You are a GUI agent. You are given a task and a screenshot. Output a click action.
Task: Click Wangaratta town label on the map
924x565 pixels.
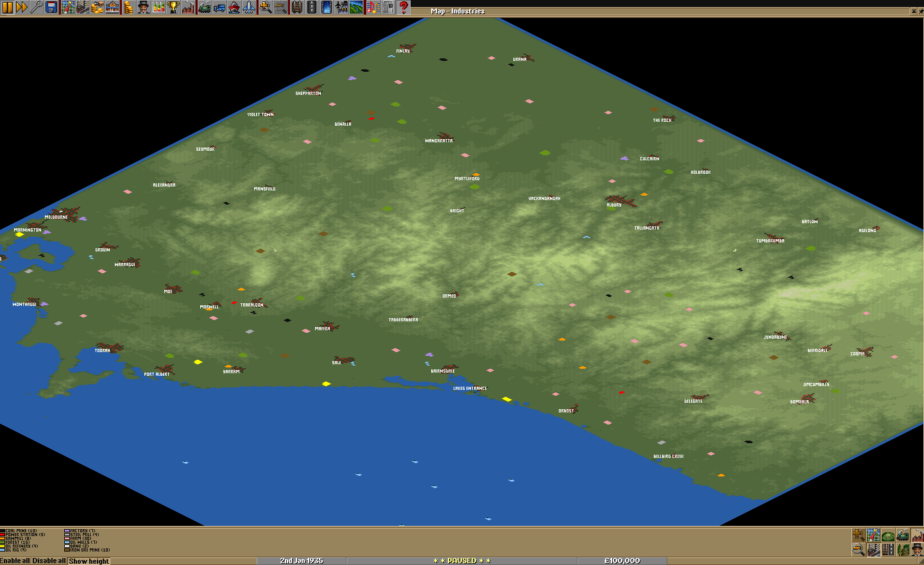pyautogui.click(x=439, y=141)
